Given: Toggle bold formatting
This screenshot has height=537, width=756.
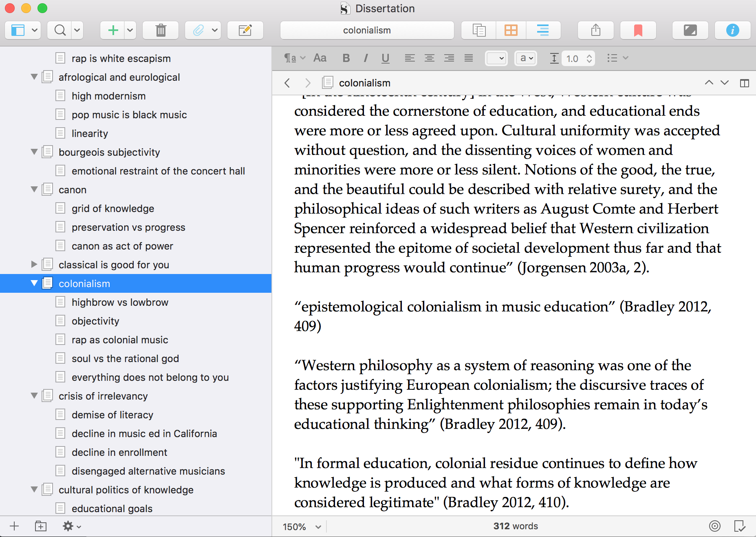Looking at the screenshot, I should (346, 58).
